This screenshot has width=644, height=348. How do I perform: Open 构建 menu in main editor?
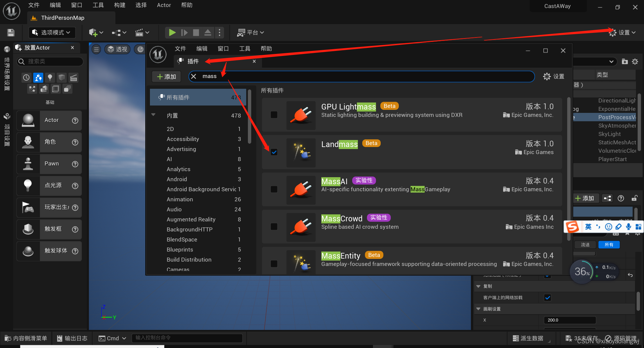pos(119,5)
